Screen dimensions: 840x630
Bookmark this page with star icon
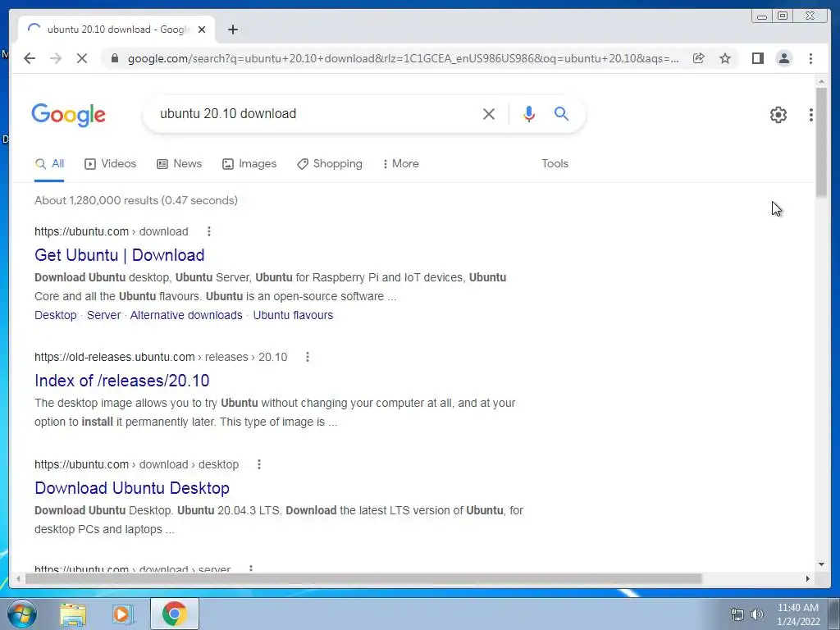(725, 58)
